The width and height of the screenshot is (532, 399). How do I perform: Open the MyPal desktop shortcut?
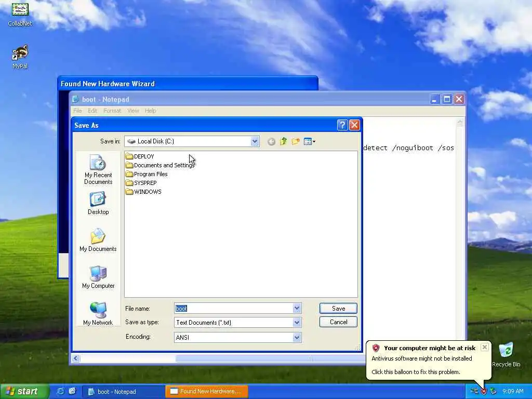[x=20, y=57]
